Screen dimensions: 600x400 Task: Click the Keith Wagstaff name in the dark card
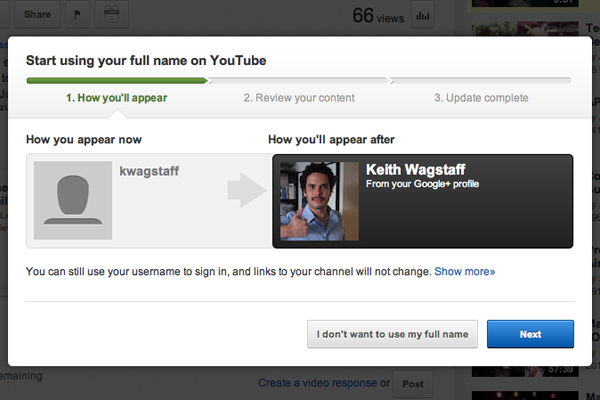(x=416, y=170)
